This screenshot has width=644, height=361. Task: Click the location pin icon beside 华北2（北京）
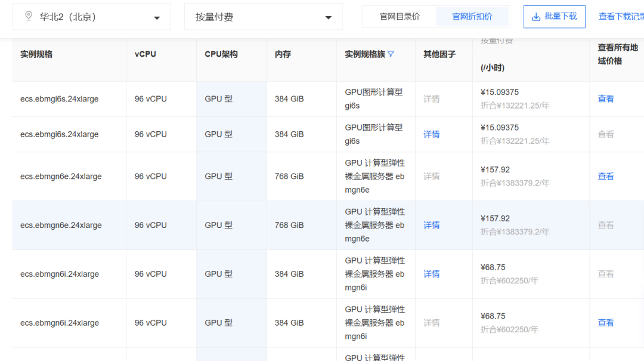29,16
